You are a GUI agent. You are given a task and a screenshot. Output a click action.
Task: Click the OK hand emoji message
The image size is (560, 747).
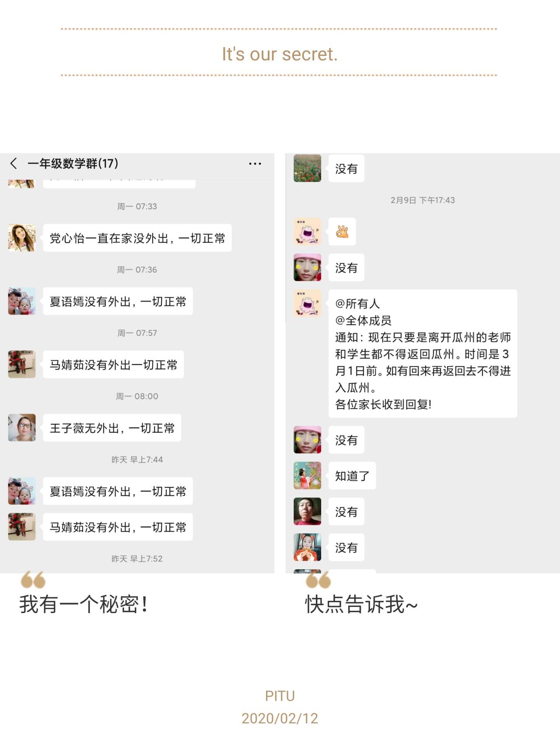(342, 231)
